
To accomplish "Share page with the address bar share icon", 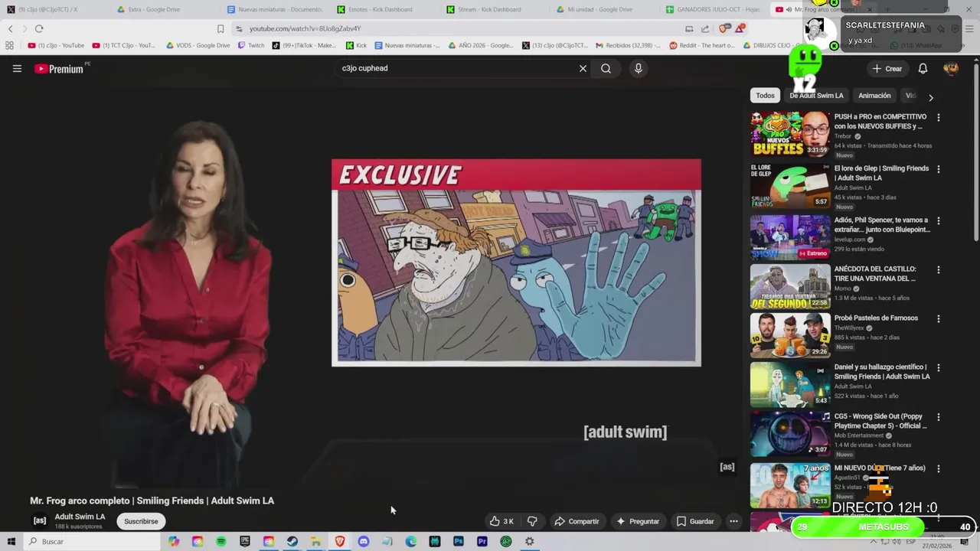I will point(705,28).
